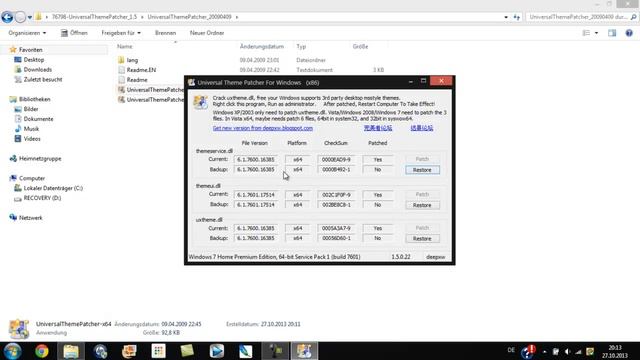The width and height of the screenshot is (640, 360).
Task: Click the deepxw.blogspot.com new version link
Action: click(262, 128)
